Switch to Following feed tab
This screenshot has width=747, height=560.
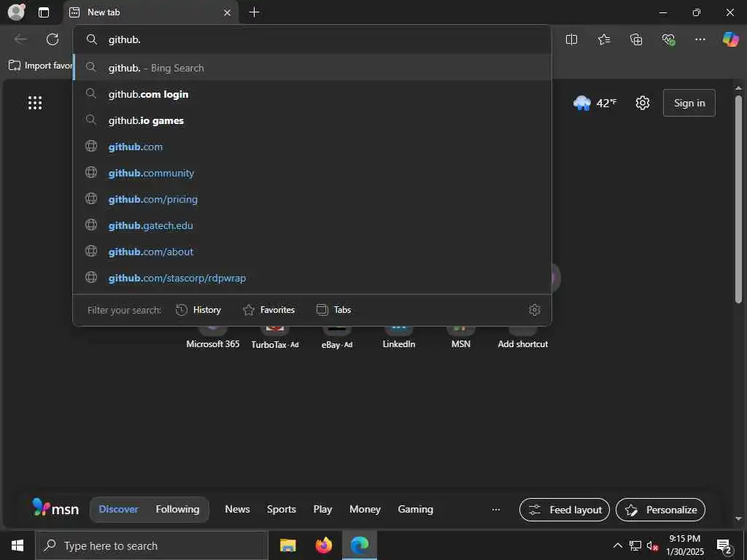[x=177, y=509]
